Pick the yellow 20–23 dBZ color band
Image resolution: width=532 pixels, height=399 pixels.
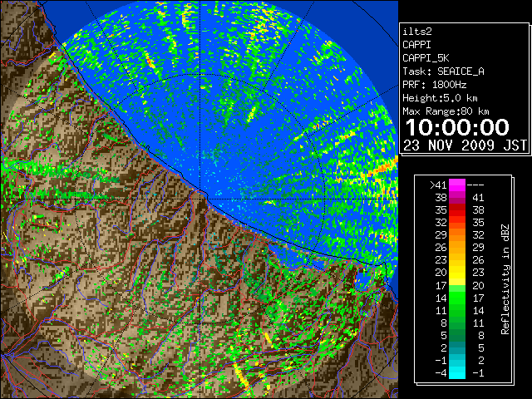(457, 273)
